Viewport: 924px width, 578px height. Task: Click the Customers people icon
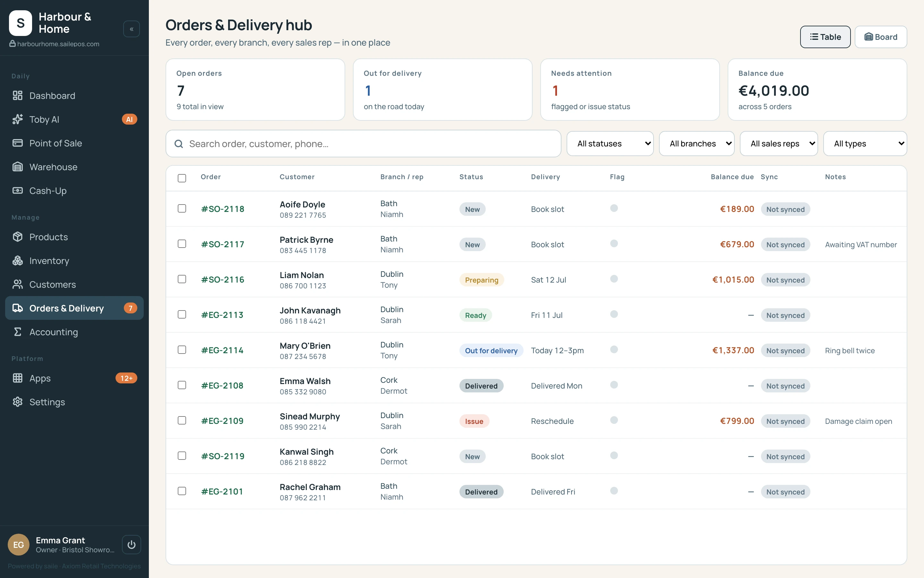click(18, 284)
